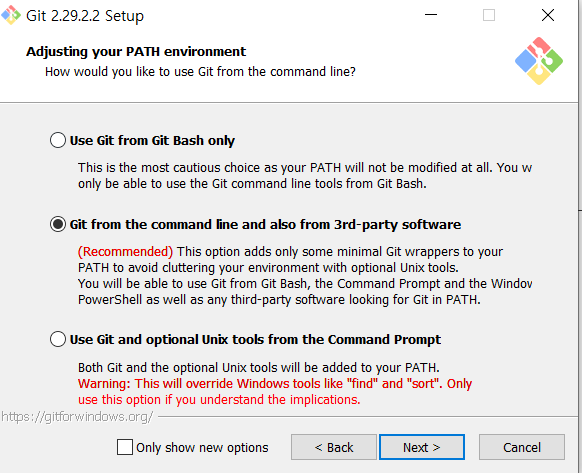
Task: Cancel the Git installation
Action: (522, 447)
